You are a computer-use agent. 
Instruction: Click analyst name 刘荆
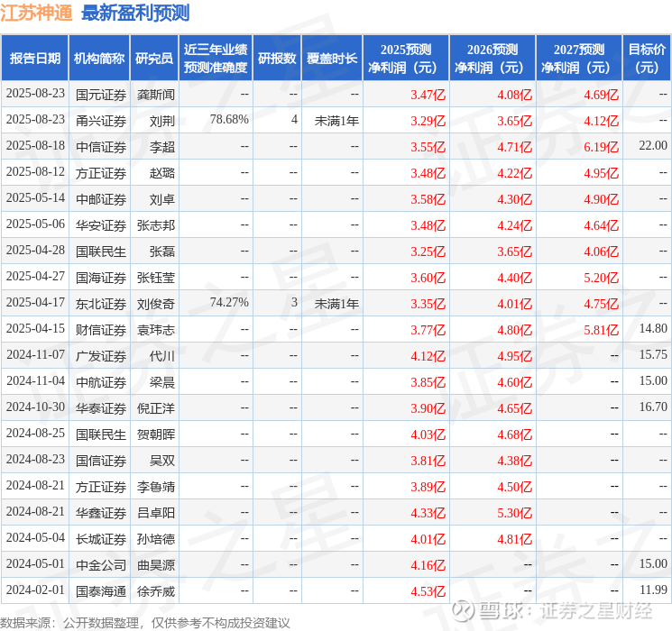tap(162, 121)
